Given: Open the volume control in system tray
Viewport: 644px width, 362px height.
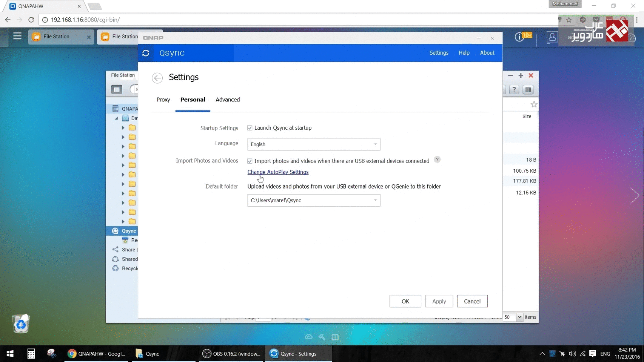Looking at the screenshot, I should [x=572, y=354].
